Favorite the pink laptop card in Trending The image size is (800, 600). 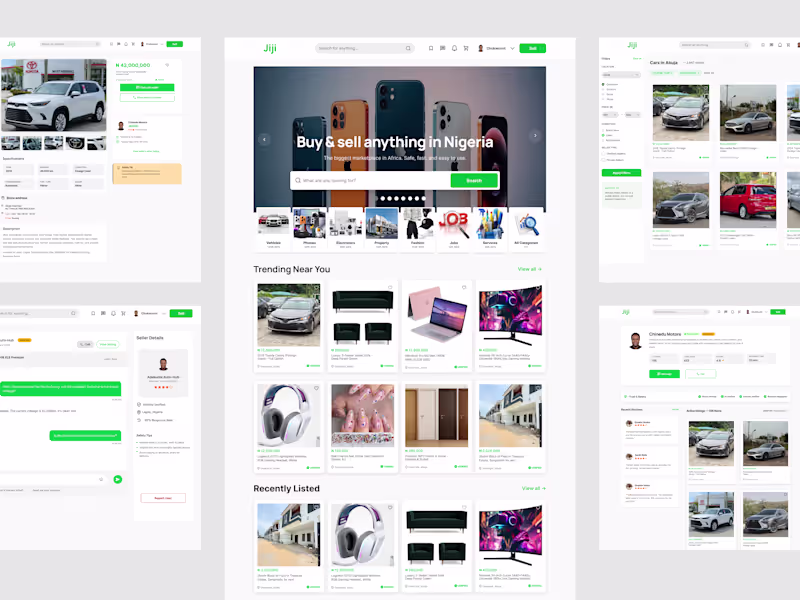464,287
